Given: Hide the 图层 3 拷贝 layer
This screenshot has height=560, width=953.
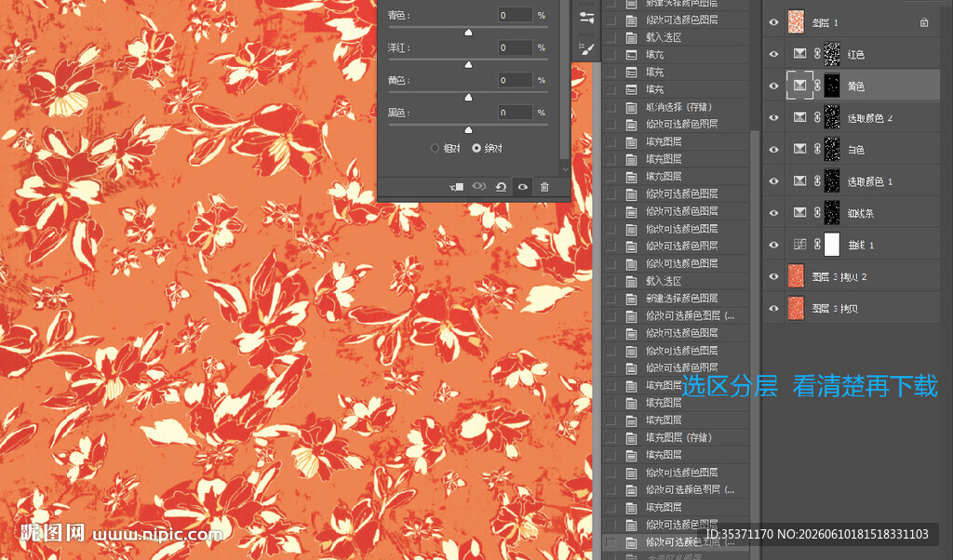Looking at the screenshot, I should coord(773,308).
